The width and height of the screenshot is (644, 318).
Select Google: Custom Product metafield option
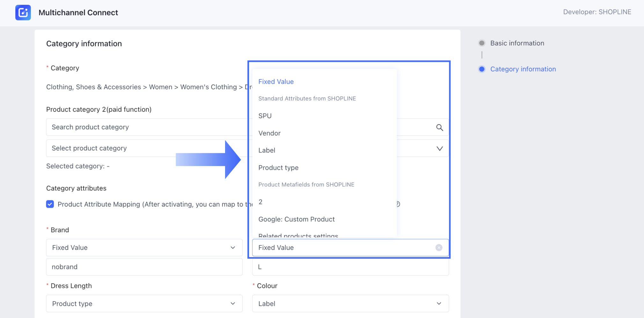click(x=296, y=219)
